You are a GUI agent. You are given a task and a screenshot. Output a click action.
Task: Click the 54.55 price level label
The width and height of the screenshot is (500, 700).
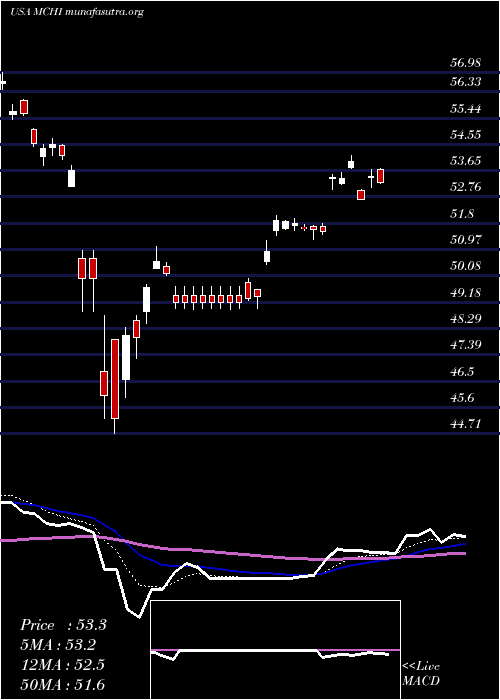465,134
